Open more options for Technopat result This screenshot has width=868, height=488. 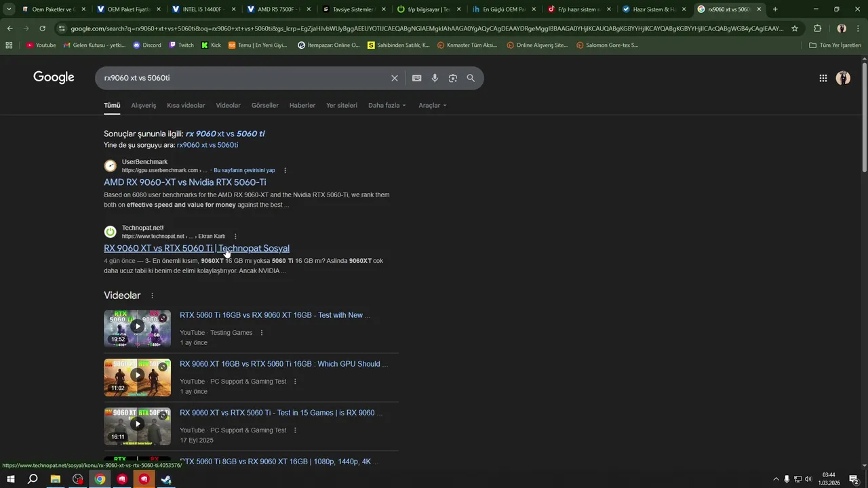235,237
